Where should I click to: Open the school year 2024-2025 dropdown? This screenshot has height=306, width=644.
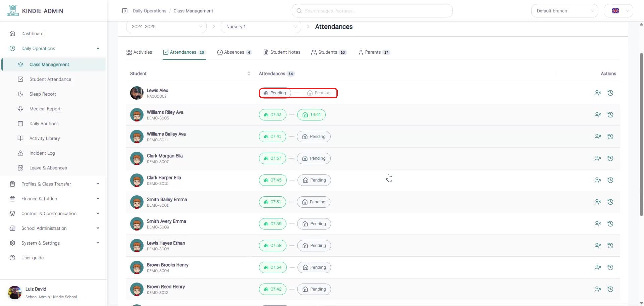[x=166, y=27]
